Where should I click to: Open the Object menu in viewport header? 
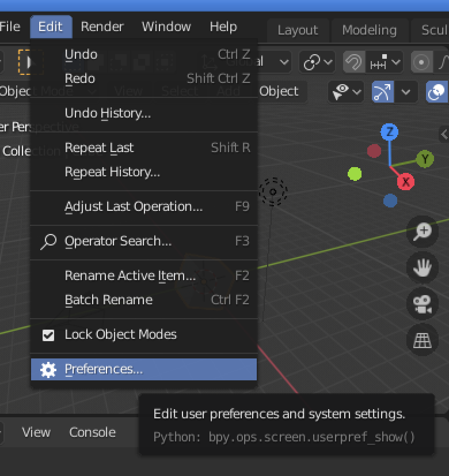[279, 92]
